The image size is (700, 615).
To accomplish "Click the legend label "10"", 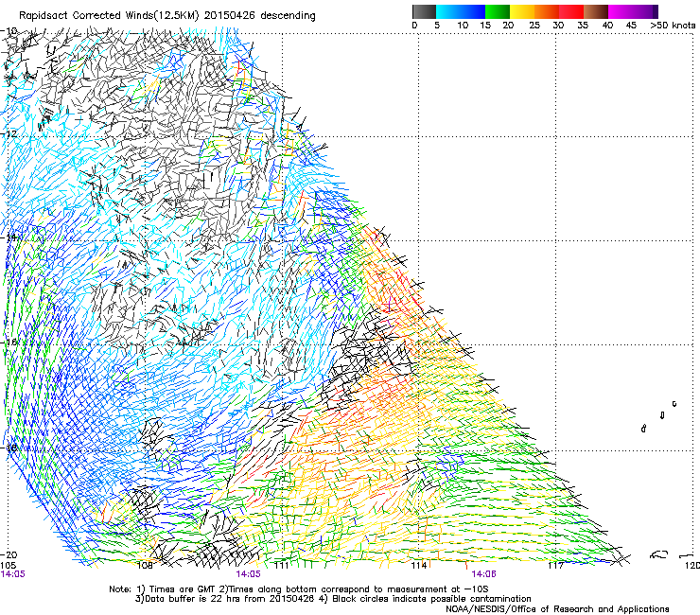I will 463,26.
